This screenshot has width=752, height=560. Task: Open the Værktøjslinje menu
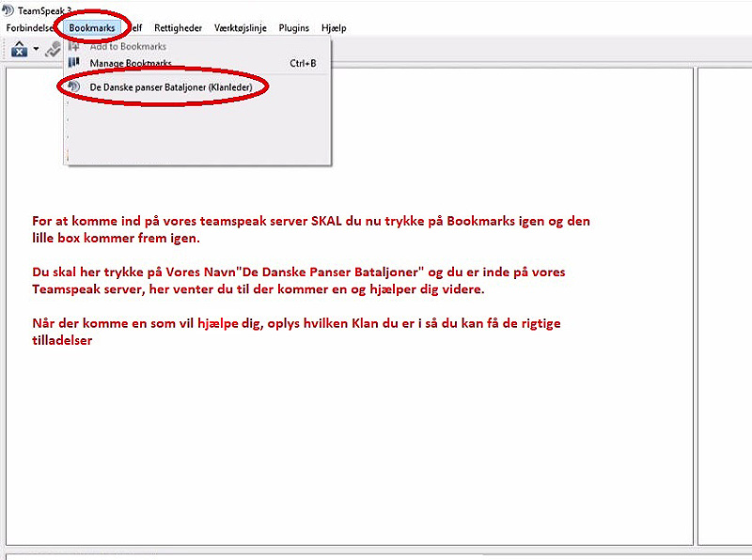(x=240, y=28)
